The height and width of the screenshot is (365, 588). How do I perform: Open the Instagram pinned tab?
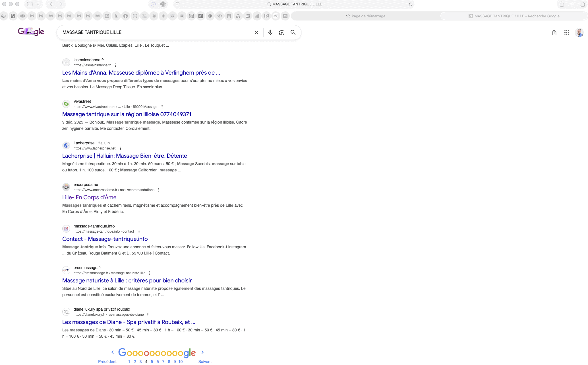[x=135, y=16]
